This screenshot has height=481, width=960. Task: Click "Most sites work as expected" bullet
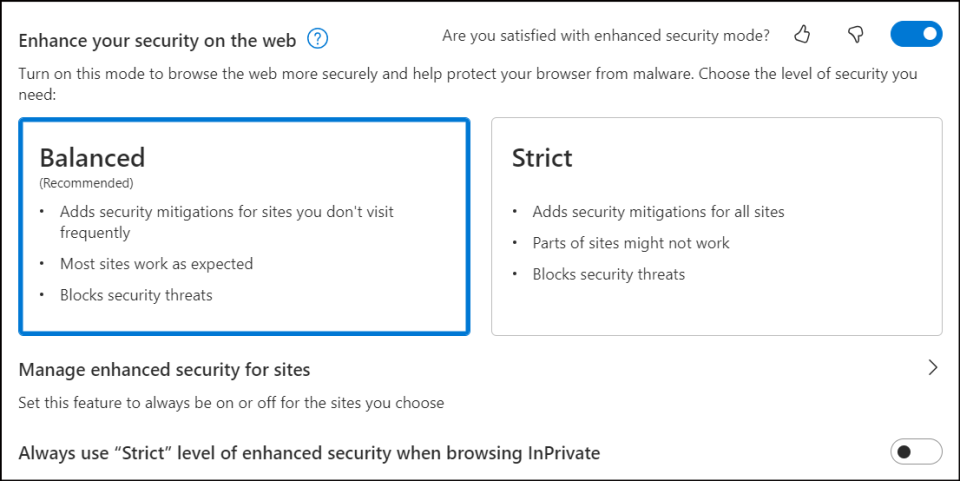(x=156, y=264)
